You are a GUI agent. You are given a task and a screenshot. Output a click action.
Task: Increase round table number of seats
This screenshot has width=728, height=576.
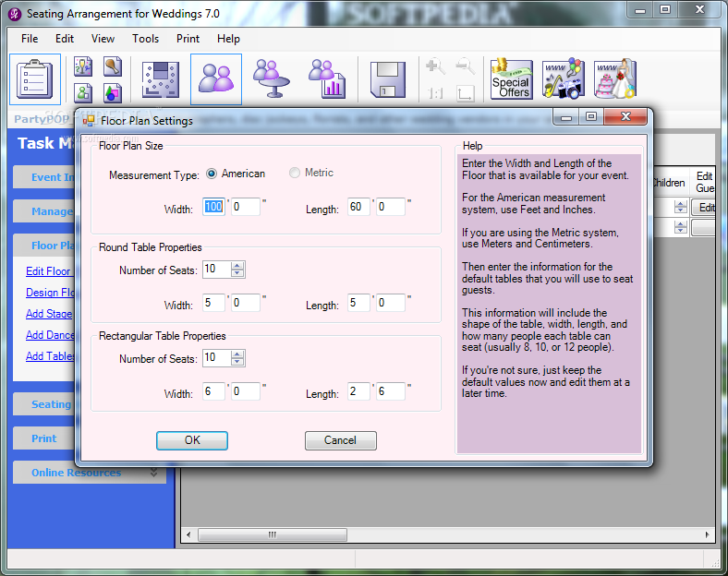237,266
